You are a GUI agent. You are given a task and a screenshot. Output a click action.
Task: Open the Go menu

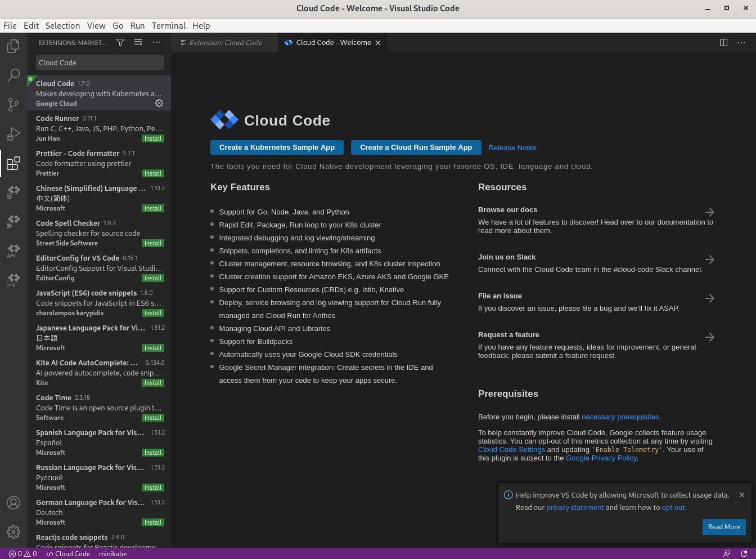pyautogui.click(x=118, y=26)
